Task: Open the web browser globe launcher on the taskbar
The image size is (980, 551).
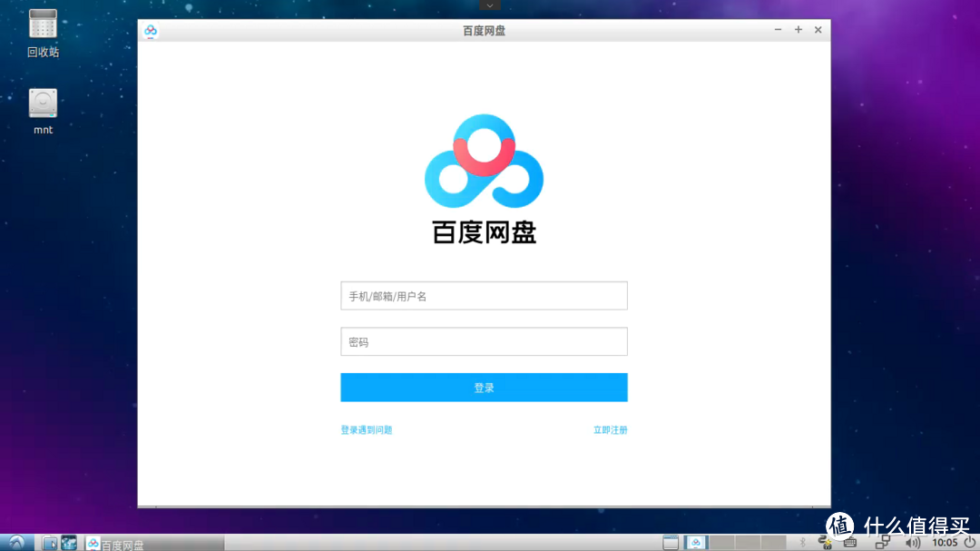Action: click(69, 543)
